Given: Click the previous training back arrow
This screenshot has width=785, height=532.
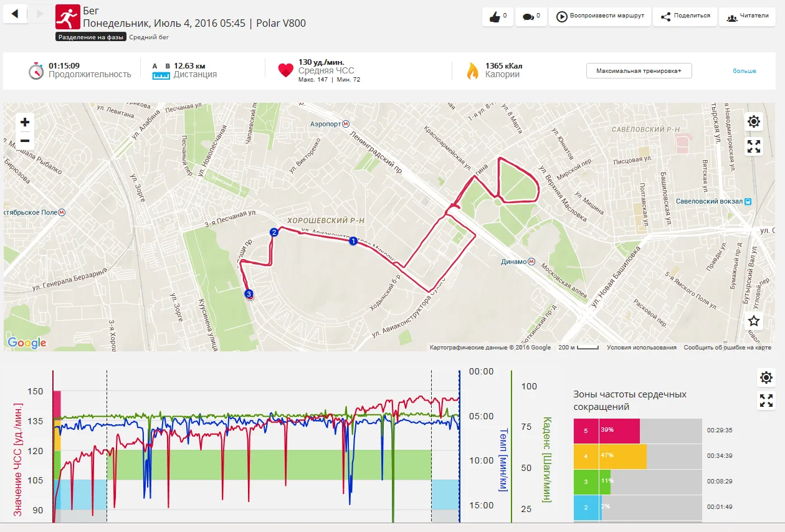Looking at the screenshot, I should coord(15,14).
